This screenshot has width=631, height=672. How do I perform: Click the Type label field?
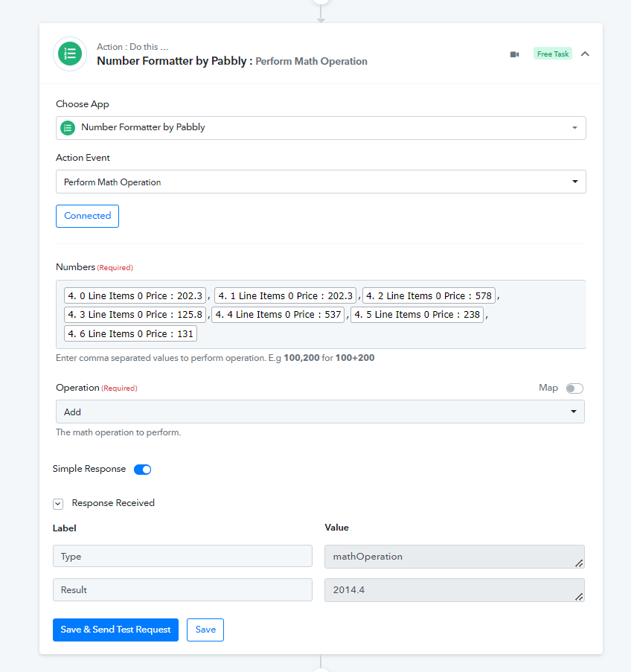tap(182, 557)
